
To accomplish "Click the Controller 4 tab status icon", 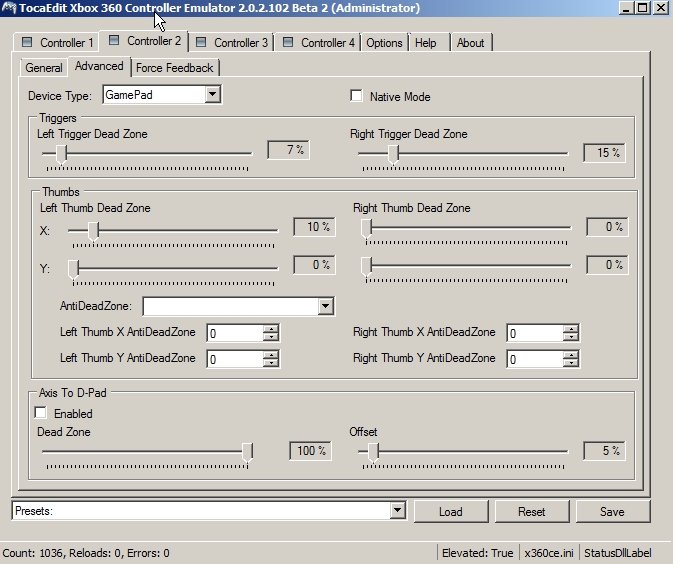I will (x=288, y=42).
